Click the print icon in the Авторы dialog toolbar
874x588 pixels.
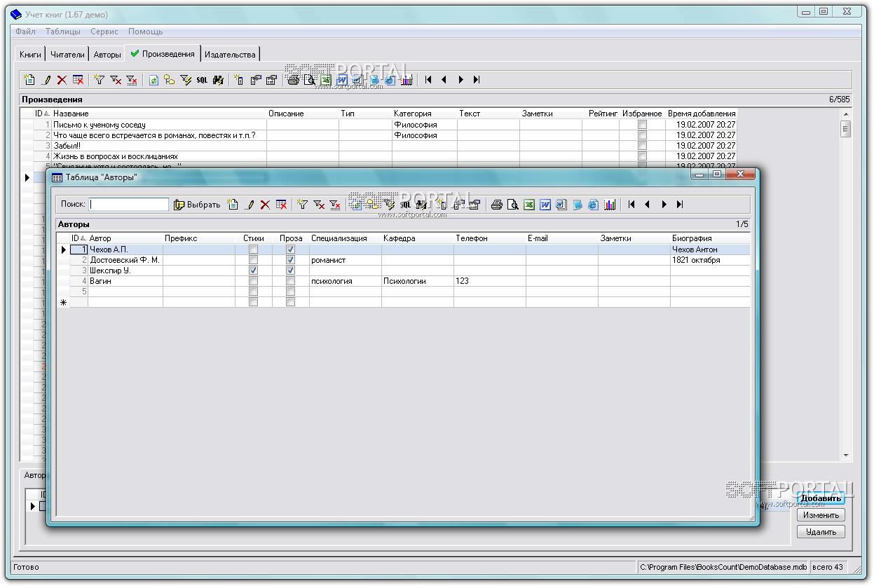tap(497, 205)
